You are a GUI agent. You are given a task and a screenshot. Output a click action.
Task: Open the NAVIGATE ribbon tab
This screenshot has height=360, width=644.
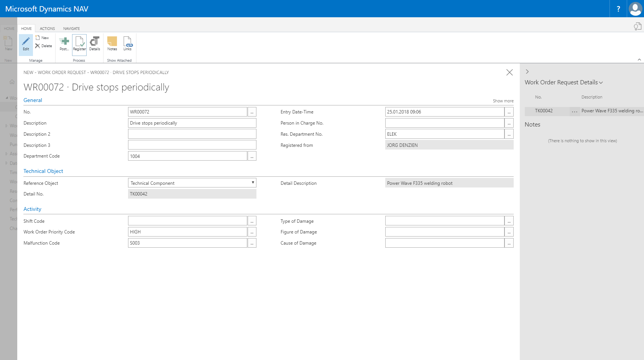tap(71, 28)
